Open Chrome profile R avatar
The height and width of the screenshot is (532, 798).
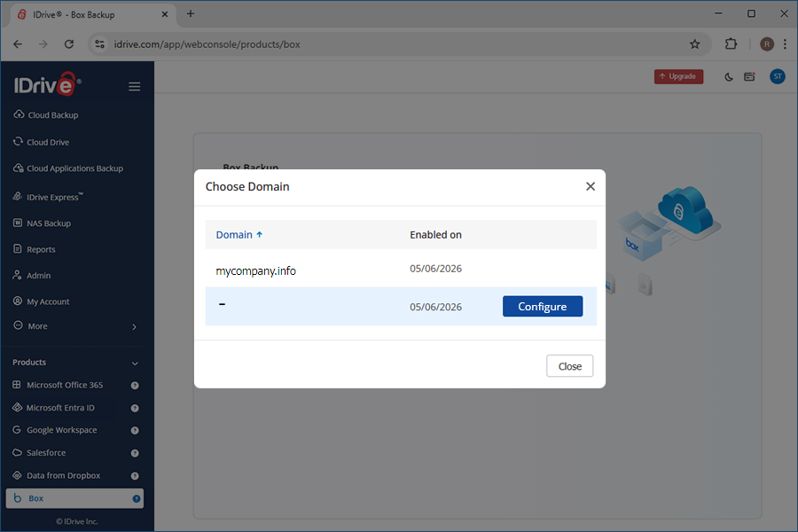[x=767, y=44]
